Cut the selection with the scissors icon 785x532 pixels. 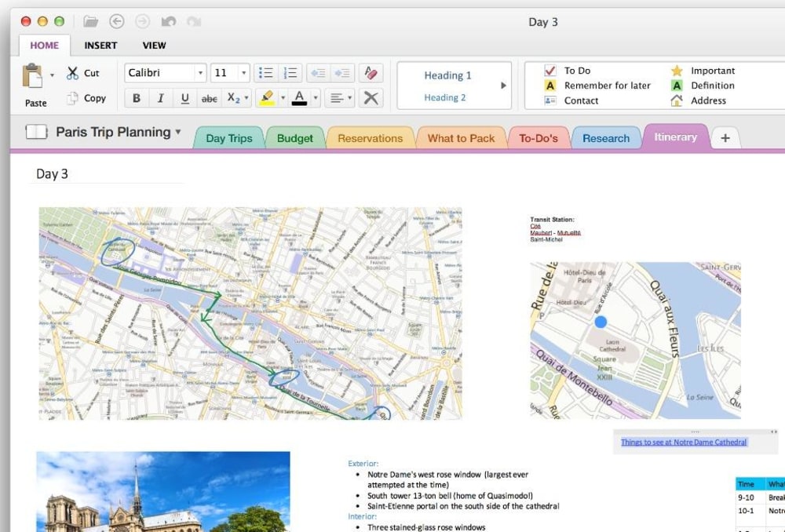[72, 73]
